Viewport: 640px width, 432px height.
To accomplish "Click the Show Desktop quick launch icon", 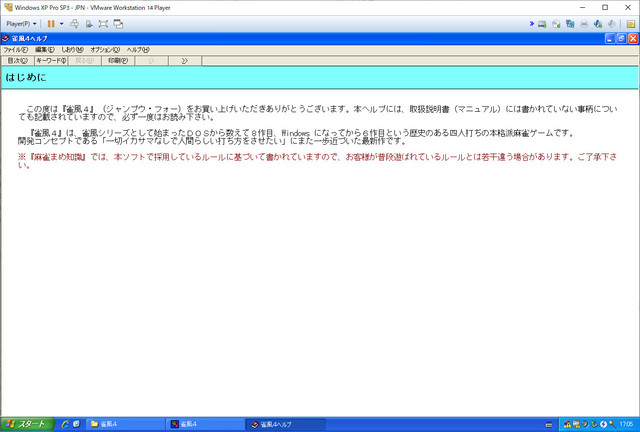I will tap(76, 425).
